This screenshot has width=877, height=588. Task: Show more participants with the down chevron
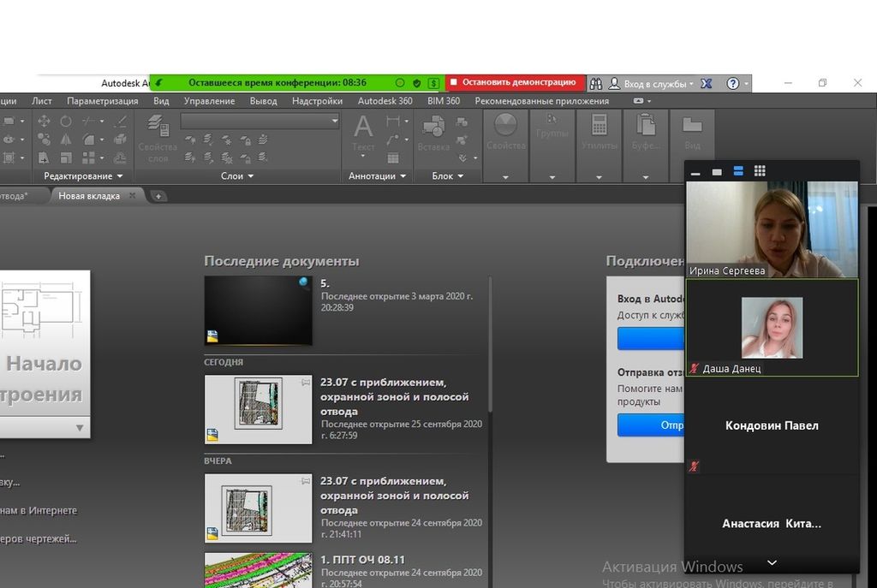tap(772, 562)
